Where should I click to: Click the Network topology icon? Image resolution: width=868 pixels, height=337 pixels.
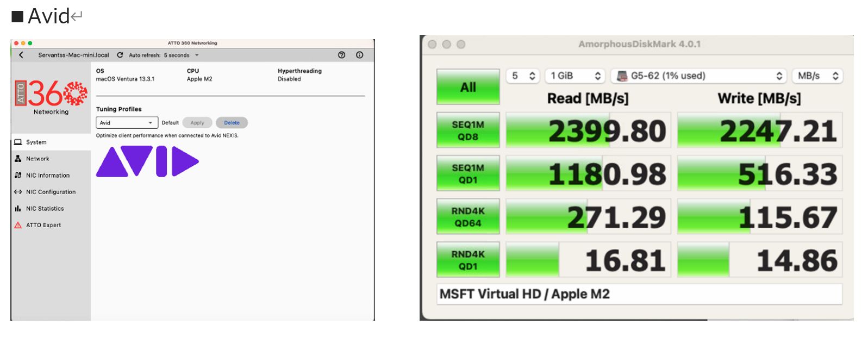click(x=18, y=159)
